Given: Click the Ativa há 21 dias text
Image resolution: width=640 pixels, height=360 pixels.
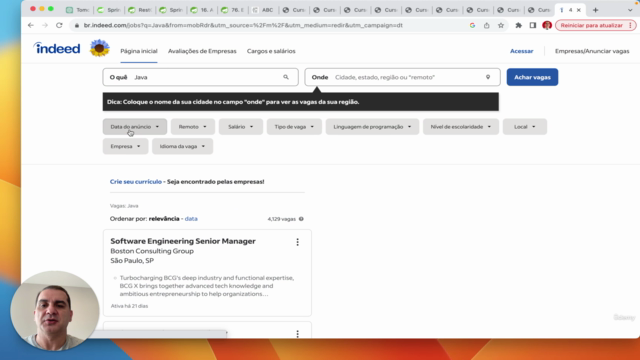Looking at the screenshot, I should click(x=129, y=306).
